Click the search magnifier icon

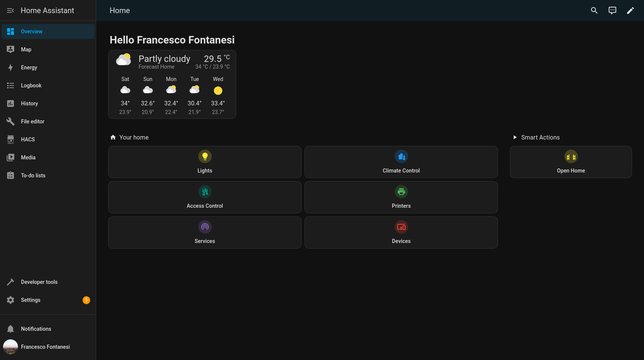(x=594, y=10)
